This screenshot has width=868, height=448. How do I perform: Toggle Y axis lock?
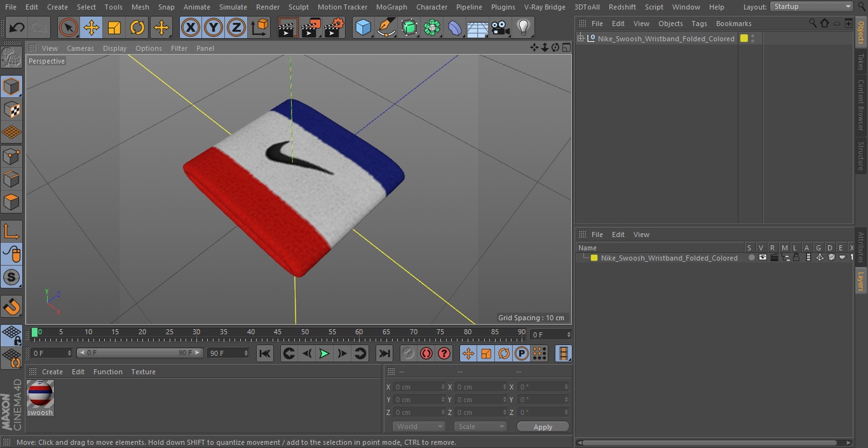pyautogui.click(x=214, y=28)
